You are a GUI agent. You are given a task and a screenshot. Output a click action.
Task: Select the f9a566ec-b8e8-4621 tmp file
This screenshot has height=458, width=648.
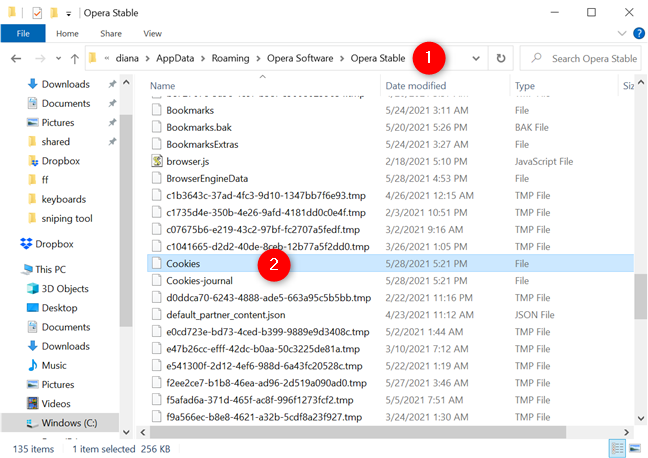coord(264,417)
